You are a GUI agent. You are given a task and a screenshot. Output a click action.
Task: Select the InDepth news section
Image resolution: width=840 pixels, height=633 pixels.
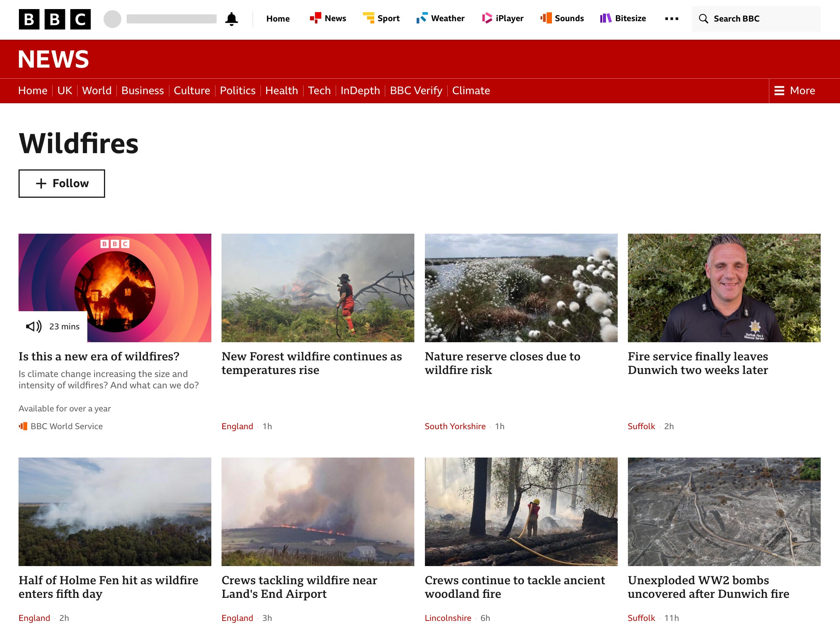[360, 90]
